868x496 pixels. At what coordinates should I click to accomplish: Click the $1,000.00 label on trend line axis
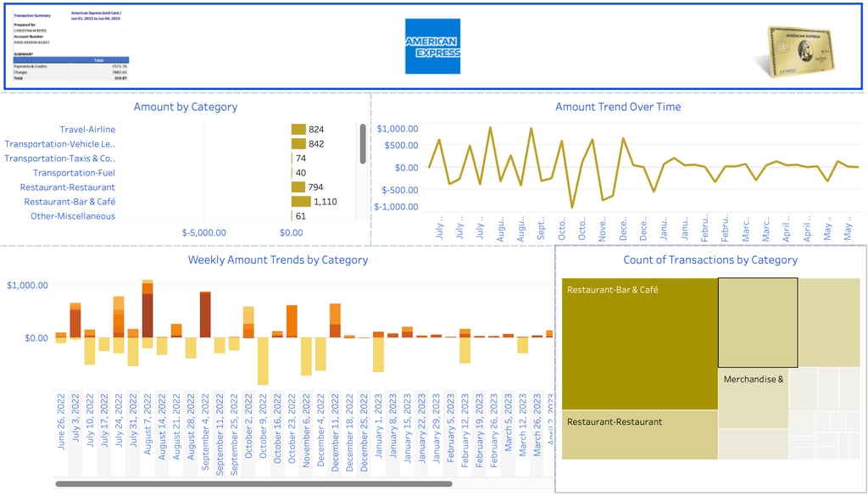pos(398,128)
